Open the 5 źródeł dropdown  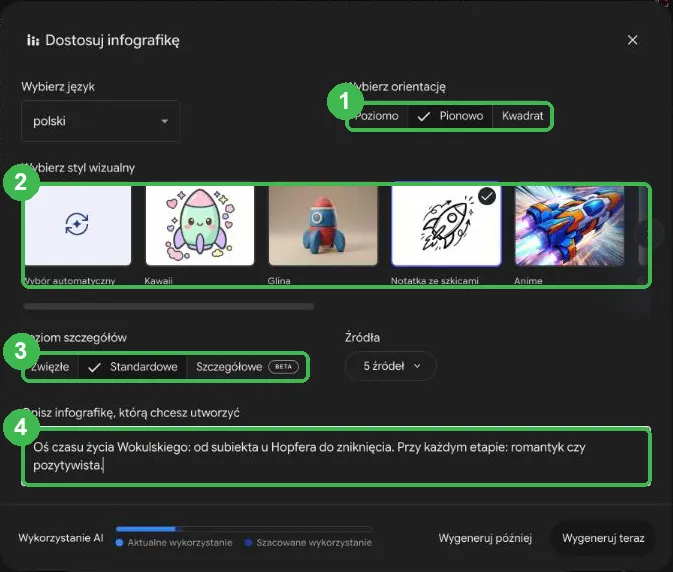point(391,366)
